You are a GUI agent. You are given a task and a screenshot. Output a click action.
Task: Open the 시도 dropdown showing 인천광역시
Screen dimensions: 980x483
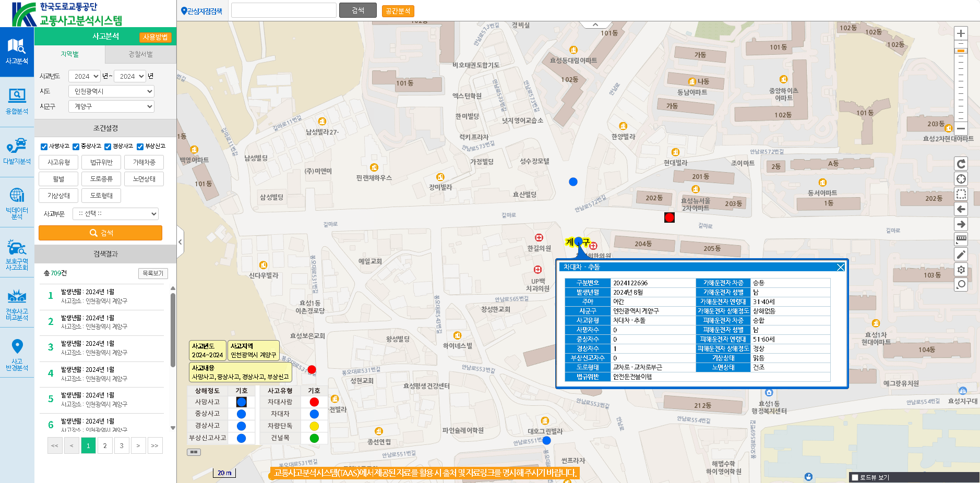tap(111, 91)
